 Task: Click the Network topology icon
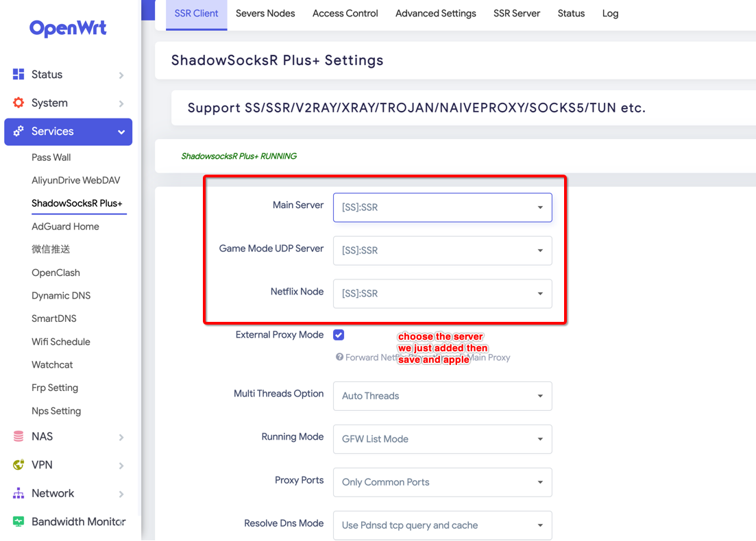(x=19, y=493)
